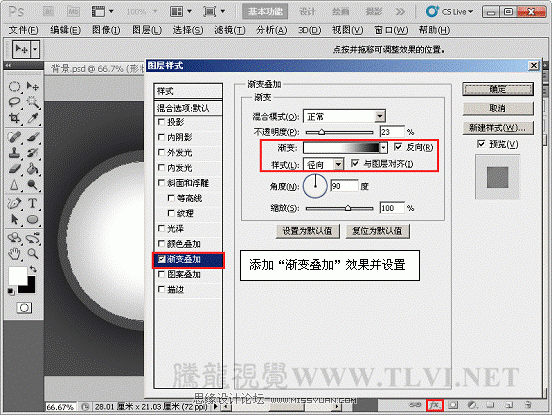Select the 3D Rotate tool
The image size is (552, 415).
pyautogui.click(x=14, y=238)
